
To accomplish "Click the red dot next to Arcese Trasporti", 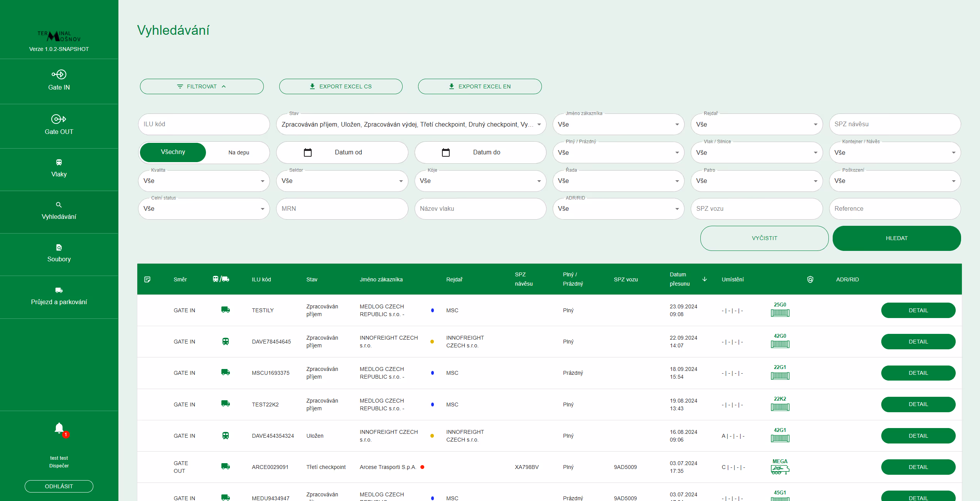I will (x=422, y=467).
